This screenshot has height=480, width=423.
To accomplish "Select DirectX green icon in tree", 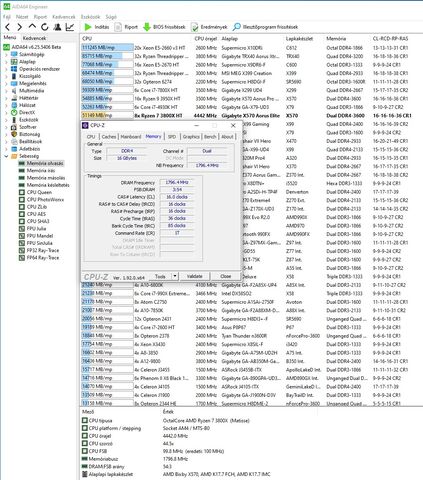I will (14, 112).
